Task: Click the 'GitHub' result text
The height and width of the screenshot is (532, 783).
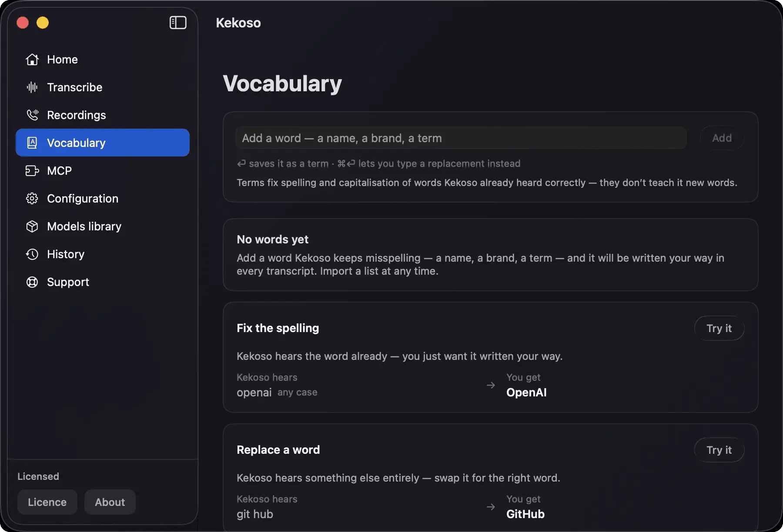Action: tap(525, 514)
